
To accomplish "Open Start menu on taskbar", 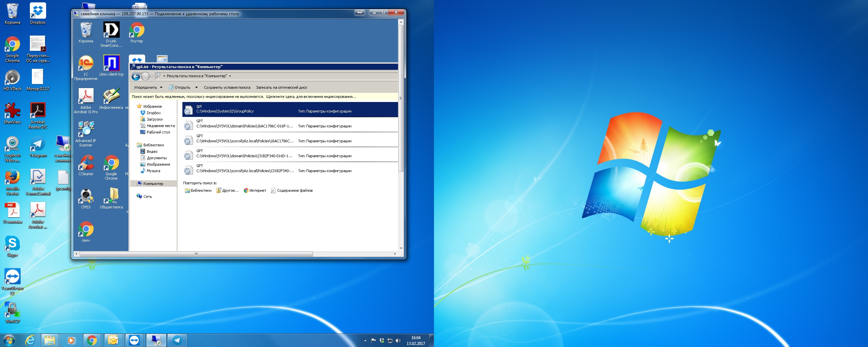I will click(9, 340).
